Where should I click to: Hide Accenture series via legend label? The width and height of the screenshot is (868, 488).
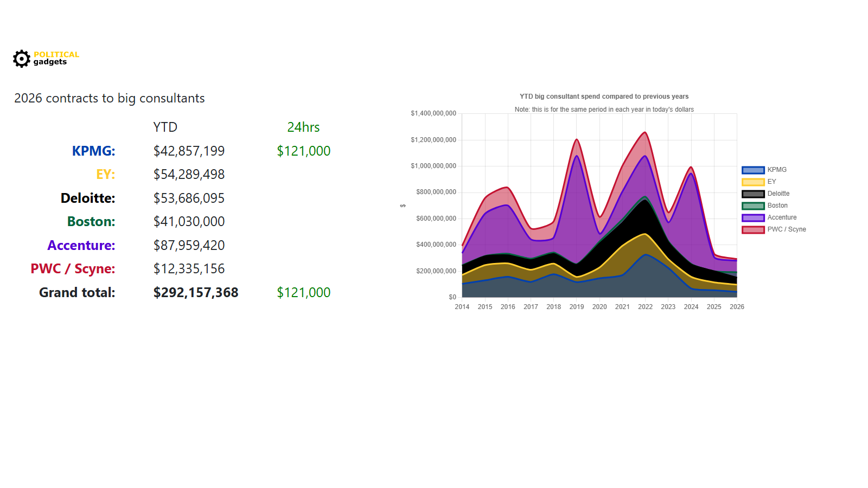pos(782,217)
